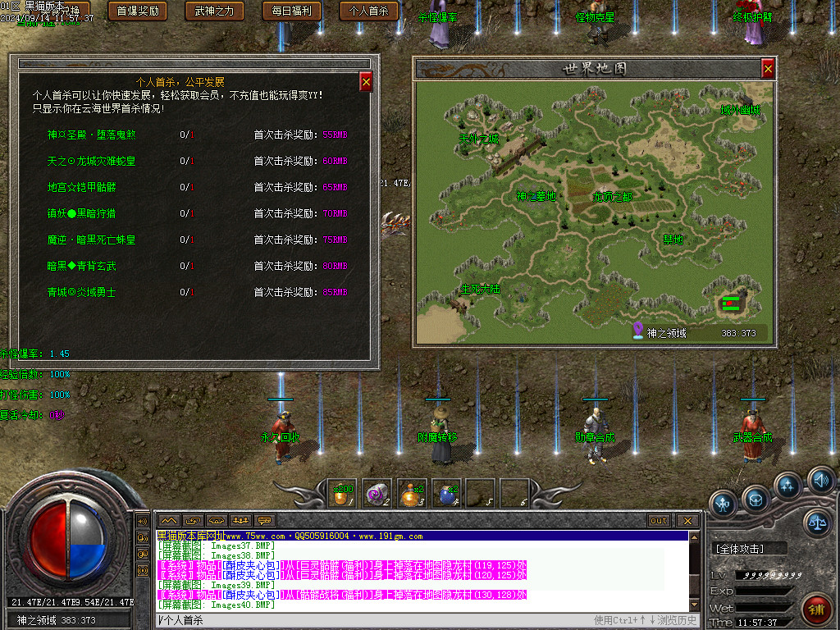This screenshot has height=630, width=840.
Task: Toggle the second chat channel icon on left strip
Action: 143,538
